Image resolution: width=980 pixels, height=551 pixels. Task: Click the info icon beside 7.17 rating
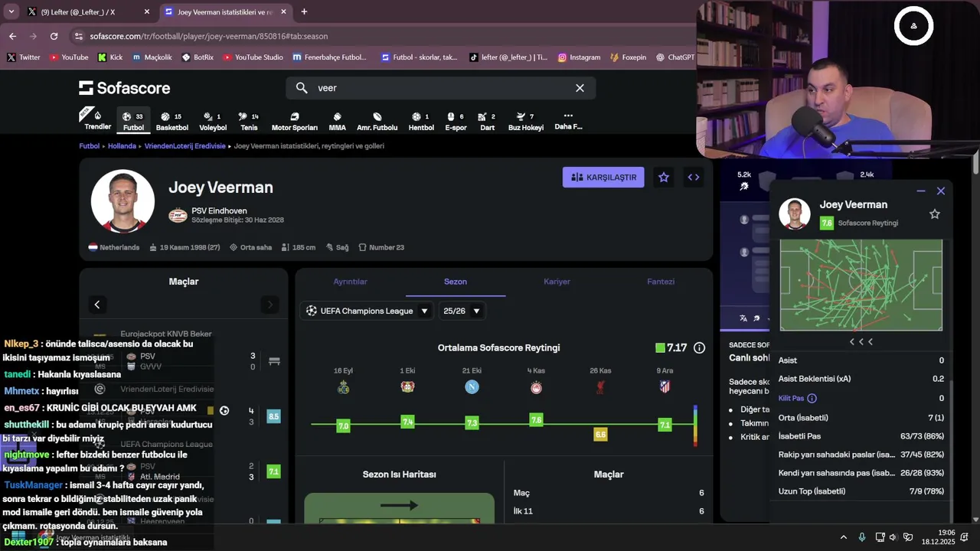click(699, 347)
